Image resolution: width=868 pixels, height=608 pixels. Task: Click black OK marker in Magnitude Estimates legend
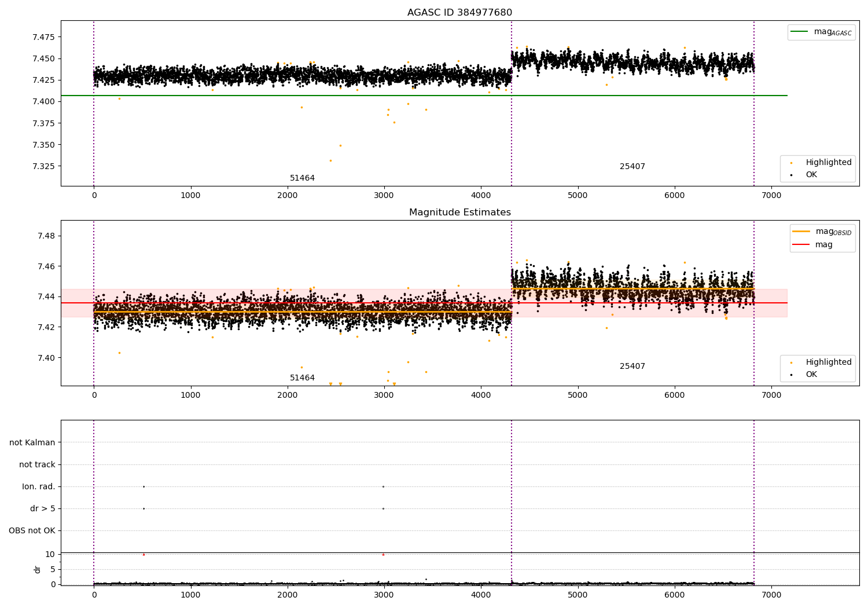coord(792,375)
